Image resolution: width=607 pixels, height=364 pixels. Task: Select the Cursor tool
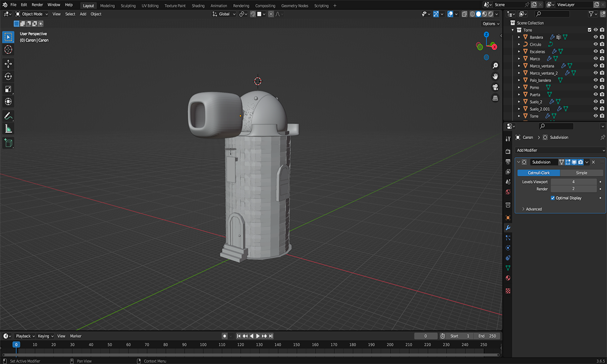[x=8, y=50]
